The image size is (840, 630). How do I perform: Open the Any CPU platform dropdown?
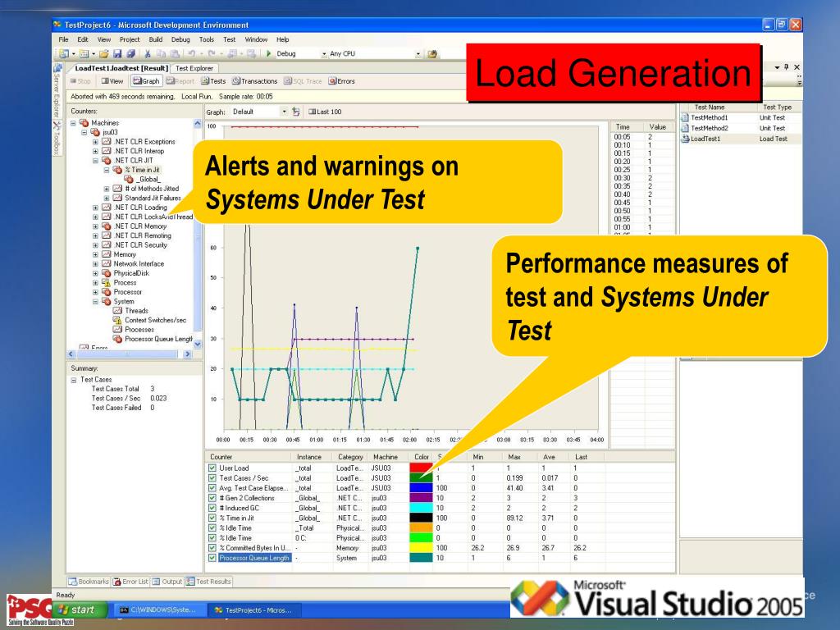[x=418, y=54]
